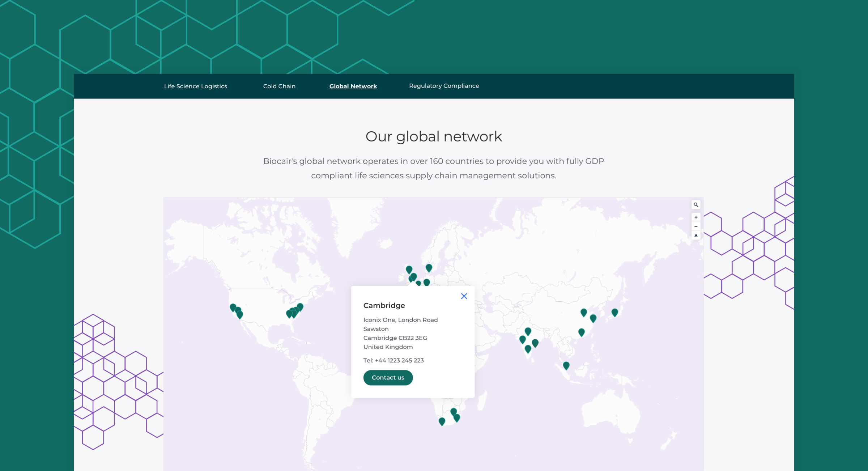Screen dimensions: 868x471
Task: Select the Japan location pin
Action: pos(614,312)
